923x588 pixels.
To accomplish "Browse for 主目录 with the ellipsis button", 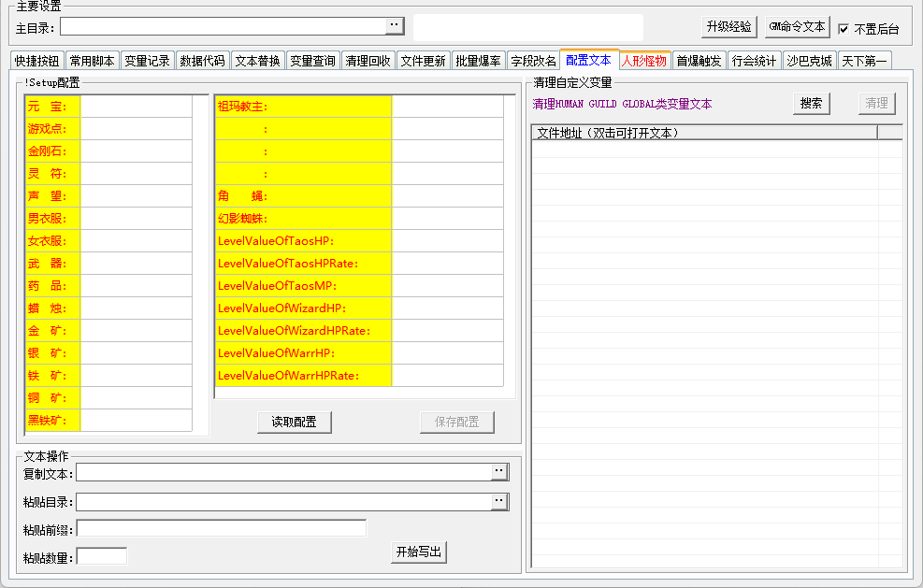I will point(395,25).
